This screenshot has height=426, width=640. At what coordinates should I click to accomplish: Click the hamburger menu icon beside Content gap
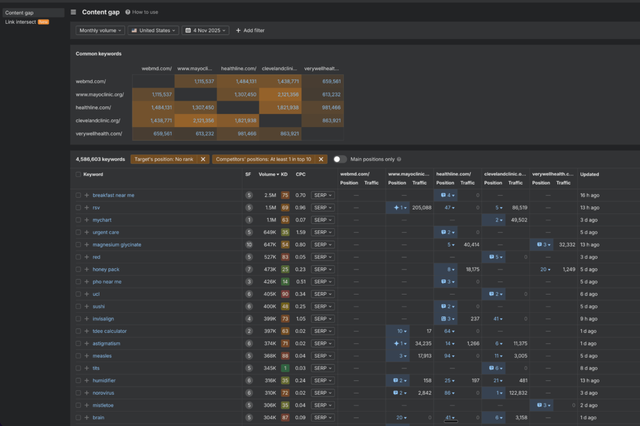pos(73,12)
